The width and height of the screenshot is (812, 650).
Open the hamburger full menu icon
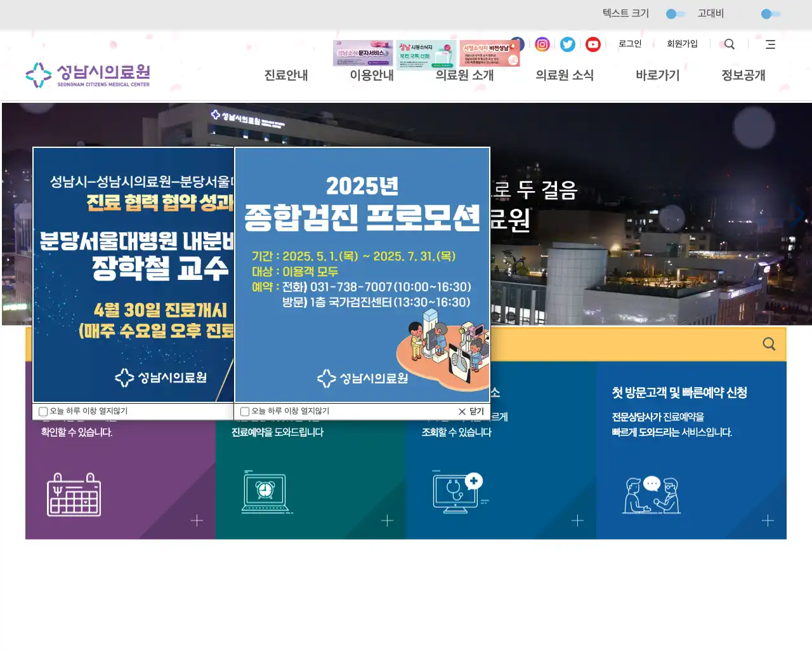click(x=770, y=44)
